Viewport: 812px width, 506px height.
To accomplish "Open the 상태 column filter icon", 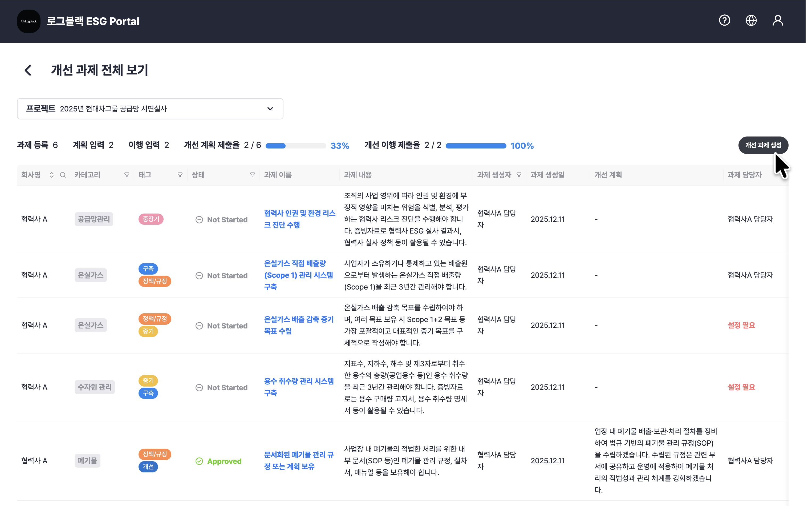I will click(253, 175).
